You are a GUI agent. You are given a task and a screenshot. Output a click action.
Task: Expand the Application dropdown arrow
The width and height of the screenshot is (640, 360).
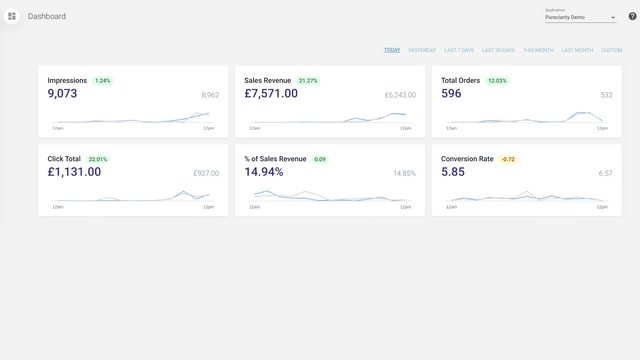[613, 18]
